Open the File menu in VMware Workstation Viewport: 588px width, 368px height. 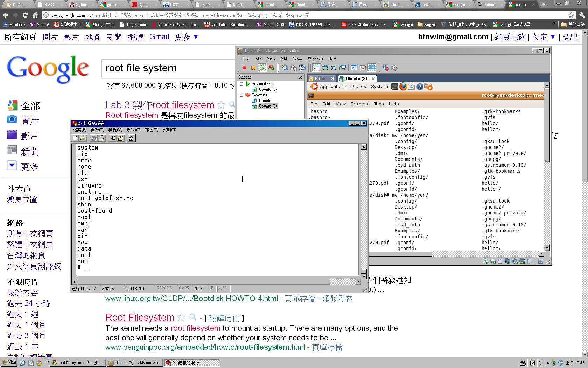click(246, 59)
